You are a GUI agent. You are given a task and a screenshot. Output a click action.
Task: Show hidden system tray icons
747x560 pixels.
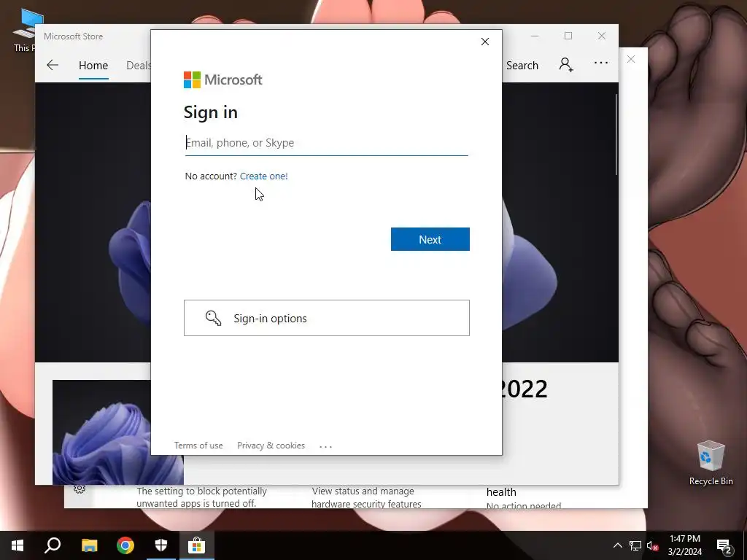(617, 545)
